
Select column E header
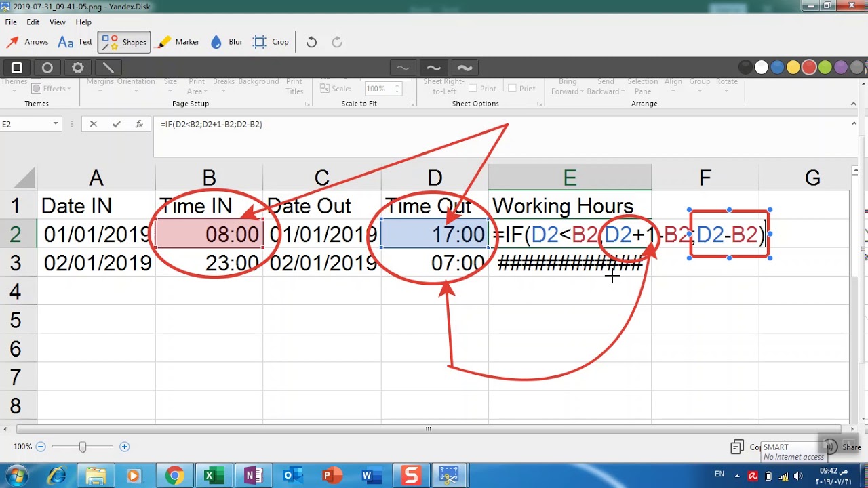tap(570, 178)
